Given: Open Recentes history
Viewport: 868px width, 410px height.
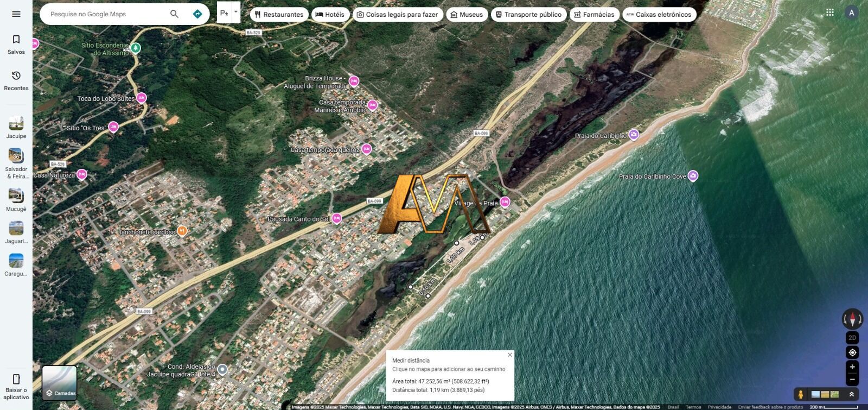Looking at the screenshot, I should 16,80.
